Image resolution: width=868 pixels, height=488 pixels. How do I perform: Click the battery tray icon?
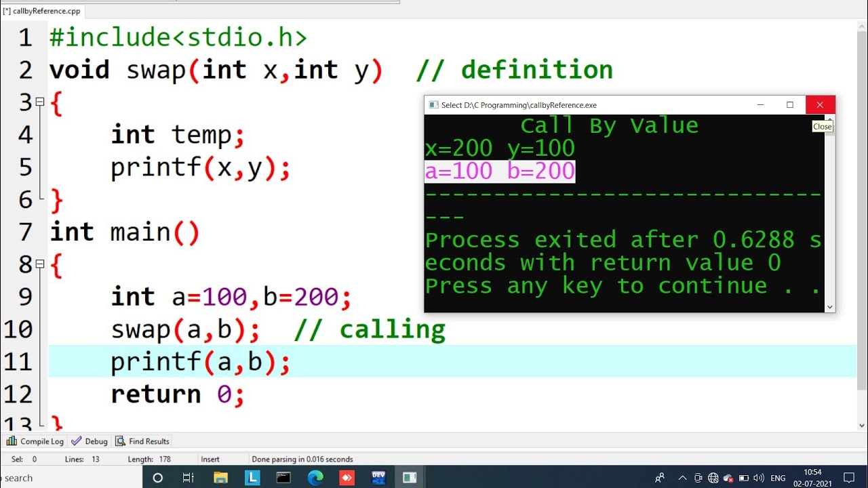[743, 478]
